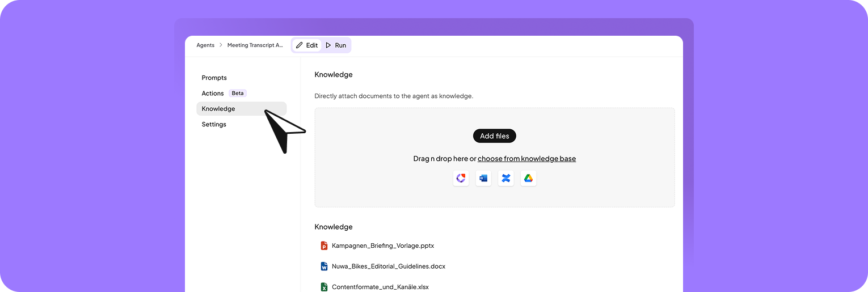Go to the Agents breadcrumb
The image size is (868, 292).
click(205, 45)
